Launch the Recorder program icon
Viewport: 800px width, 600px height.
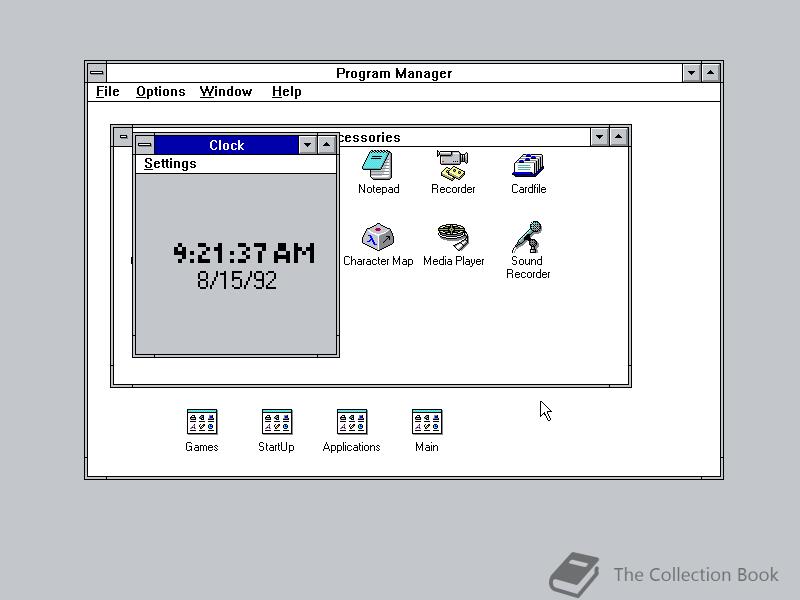(453, 165)
